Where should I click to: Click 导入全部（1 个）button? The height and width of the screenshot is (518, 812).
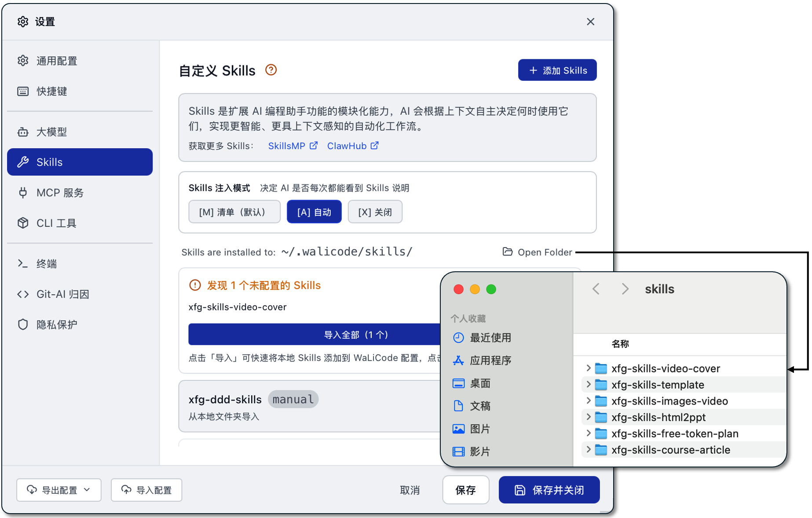point(314,335)
